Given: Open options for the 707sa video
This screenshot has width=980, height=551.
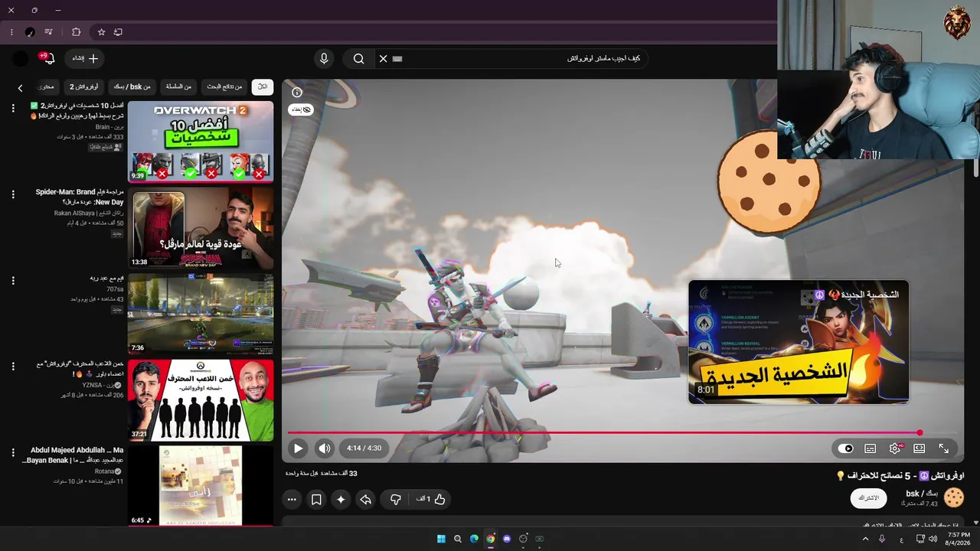Looking at the screenshot, I should tap(13, 281).
